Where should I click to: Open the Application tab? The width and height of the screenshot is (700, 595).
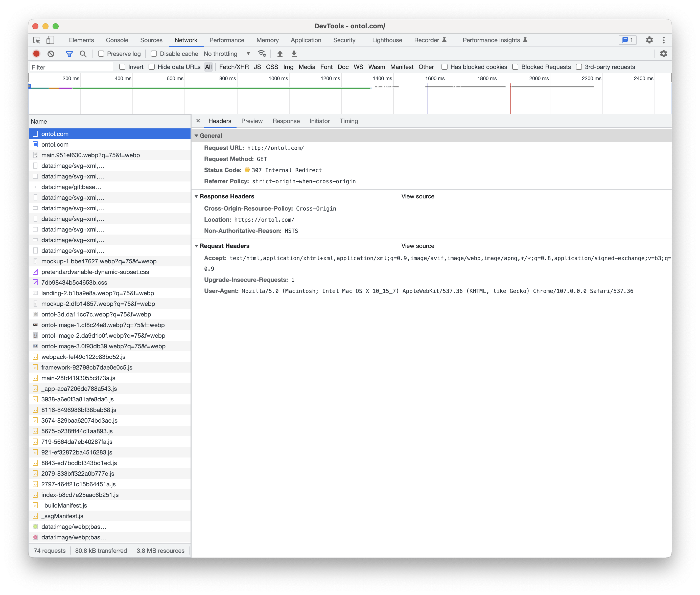tap(306, 40)
